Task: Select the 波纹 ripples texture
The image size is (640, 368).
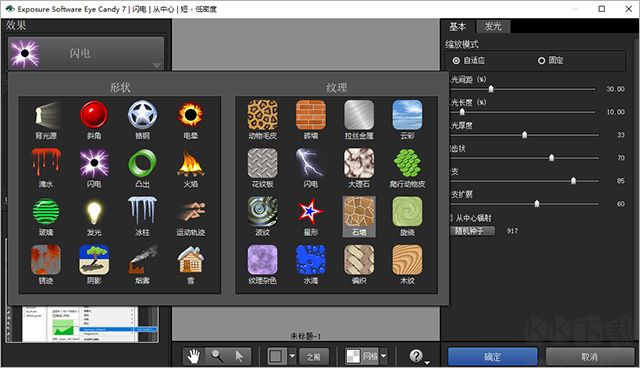Action: point(262,217)
